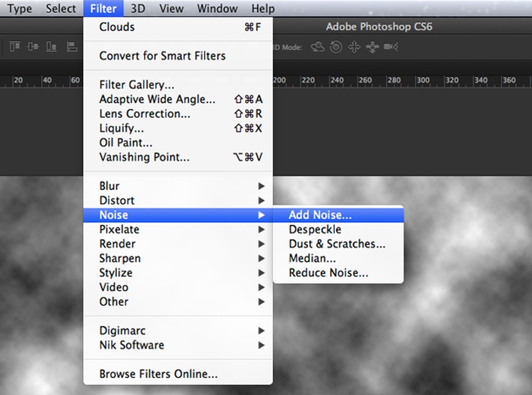532x395 pixels.
Task: Expand the Render submenu
Action: (x=178, y=244)
